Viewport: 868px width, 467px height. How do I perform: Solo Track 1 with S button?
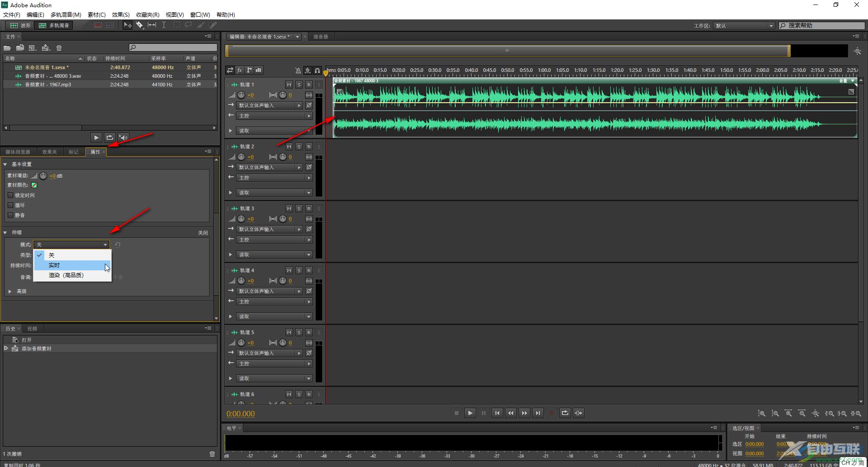[299, 85]
